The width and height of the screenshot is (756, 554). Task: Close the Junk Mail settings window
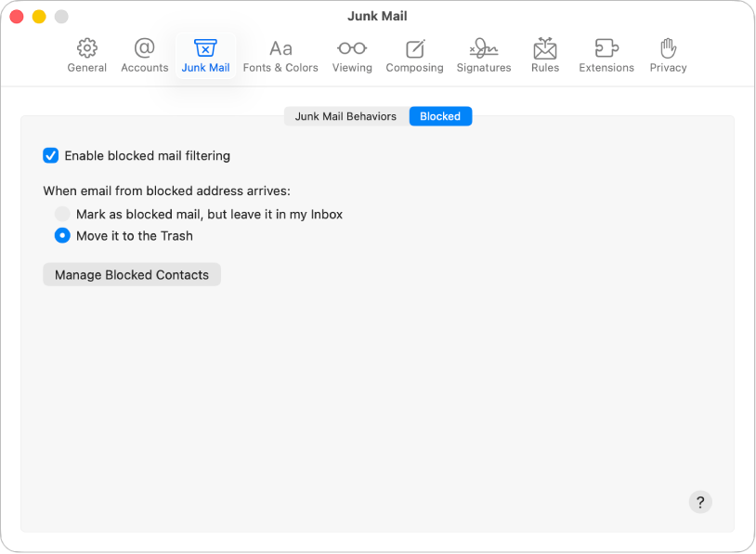point(17,16)
